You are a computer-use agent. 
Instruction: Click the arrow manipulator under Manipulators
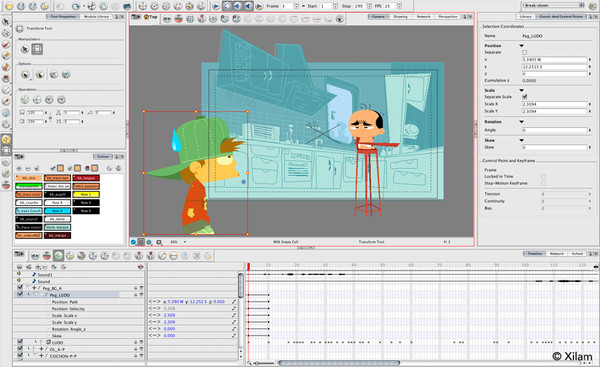24,49
